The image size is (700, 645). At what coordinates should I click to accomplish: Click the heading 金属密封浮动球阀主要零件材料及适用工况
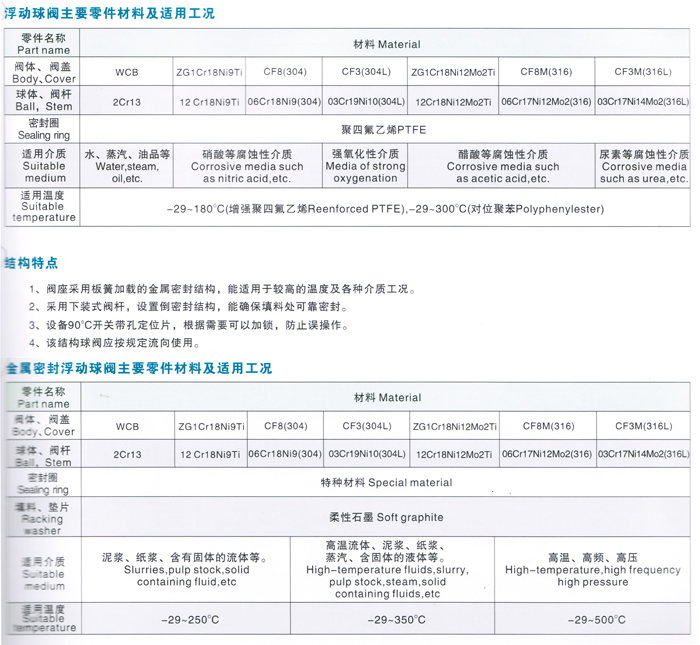pyautogui.click(x=138, y=368)
